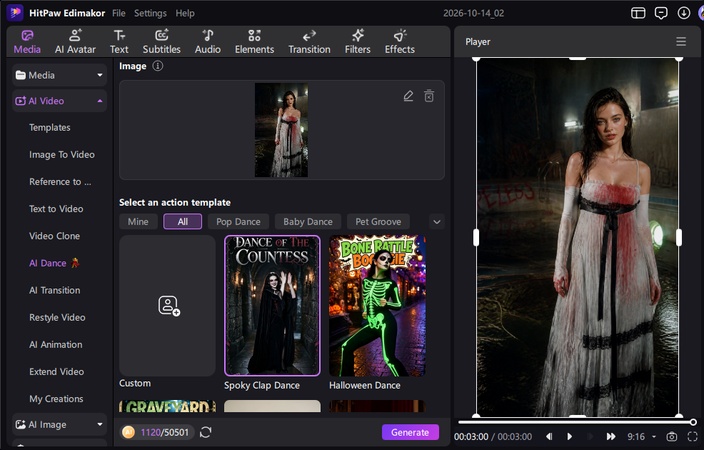Open the Effects tab
Viewport: 704px width, 450px height.
pos(400,42)
